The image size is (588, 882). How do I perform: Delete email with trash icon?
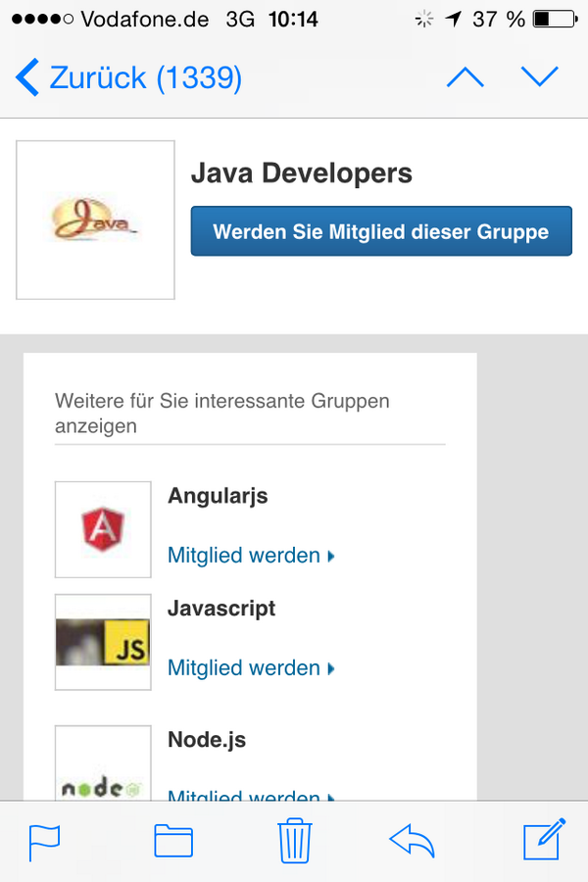pos(294,841)
